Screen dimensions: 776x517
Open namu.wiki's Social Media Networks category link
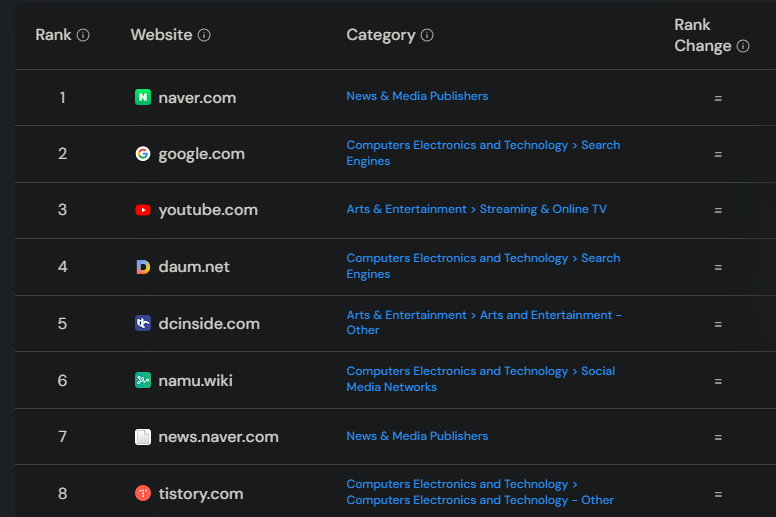(x=480, y=379)
